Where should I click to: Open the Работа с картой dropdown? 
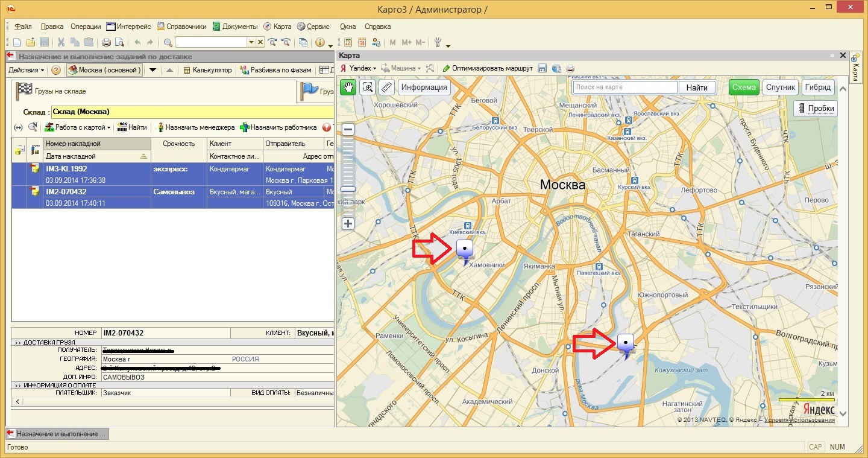coord(78,127)
